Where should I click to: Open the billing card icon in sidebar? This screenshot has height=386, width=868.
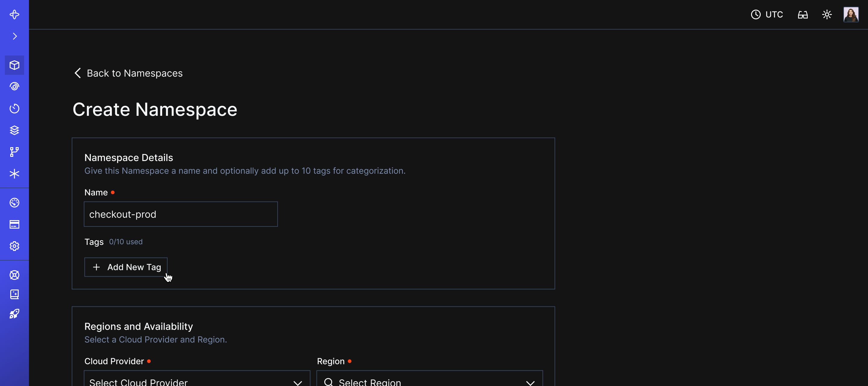coord(14,224)
